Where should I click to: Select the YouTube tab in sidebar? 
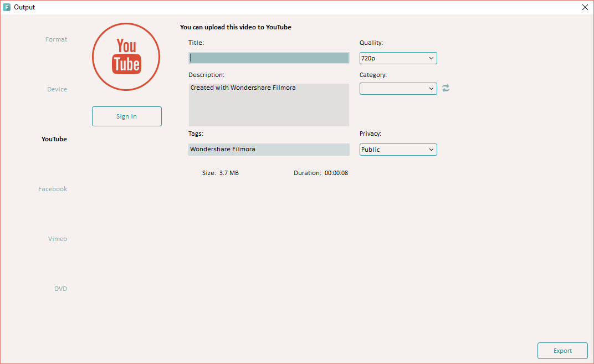pos(54,139)
